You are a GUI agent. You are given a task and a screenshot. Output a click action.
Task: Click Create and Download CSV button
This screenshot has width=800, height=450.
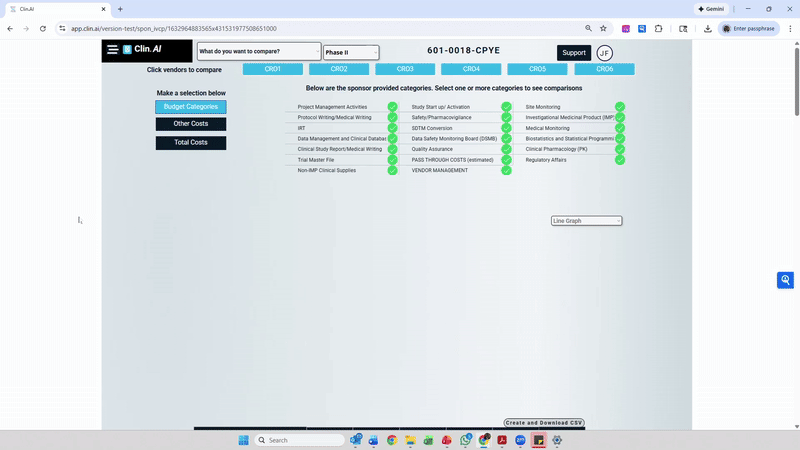pos(544,423)
